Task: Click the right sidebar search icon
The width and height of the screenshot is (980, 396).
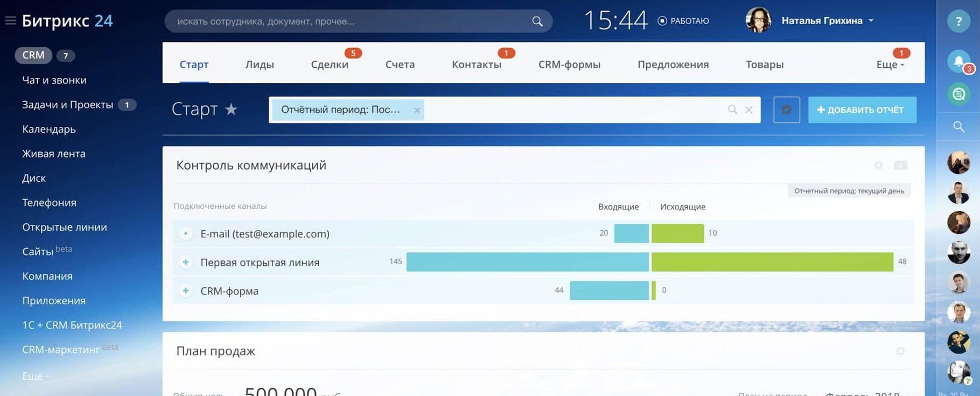Action: pos(958,126)
